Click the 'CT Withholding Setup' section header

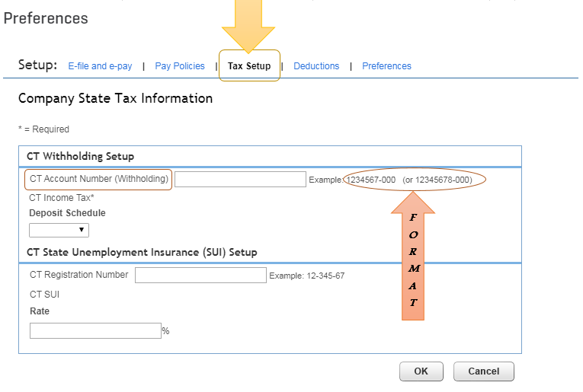80,156
